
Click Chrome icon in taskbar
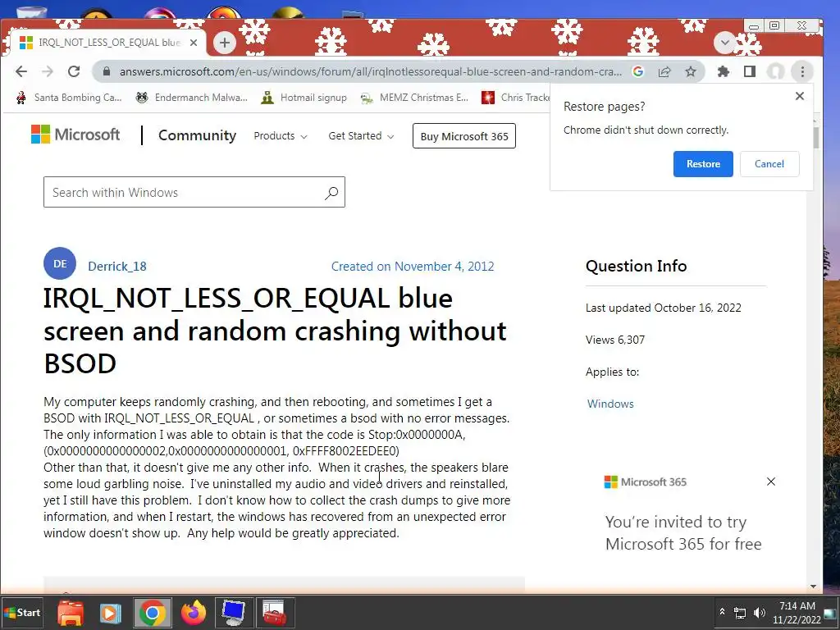[x=152, y=613]
